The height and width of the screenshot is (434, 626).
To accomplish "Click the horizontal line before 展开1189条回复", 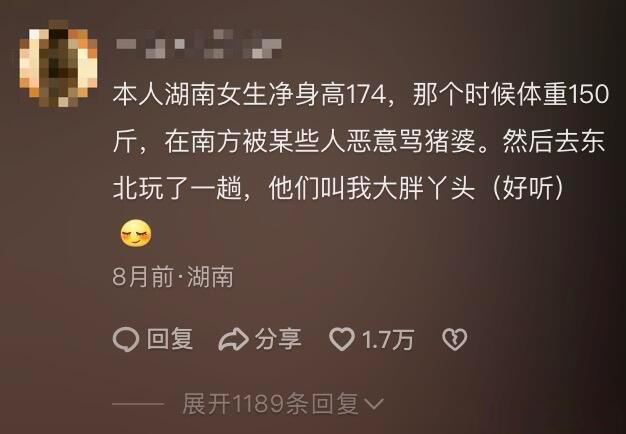I will pos(138,404).
